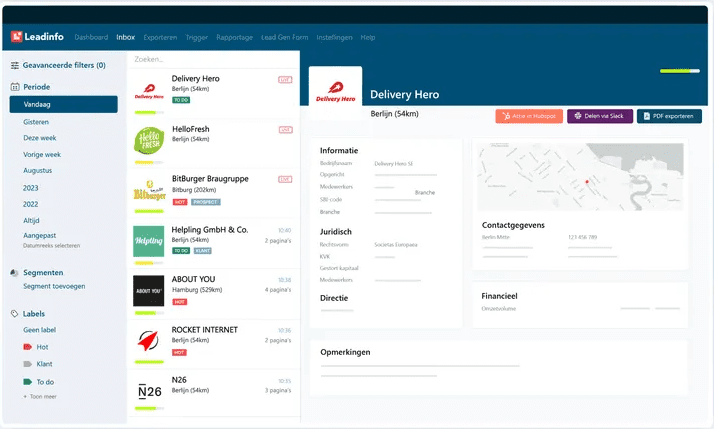714x429 pixels.
Task: Select the red Hot label tag
Action: [28, 346]
